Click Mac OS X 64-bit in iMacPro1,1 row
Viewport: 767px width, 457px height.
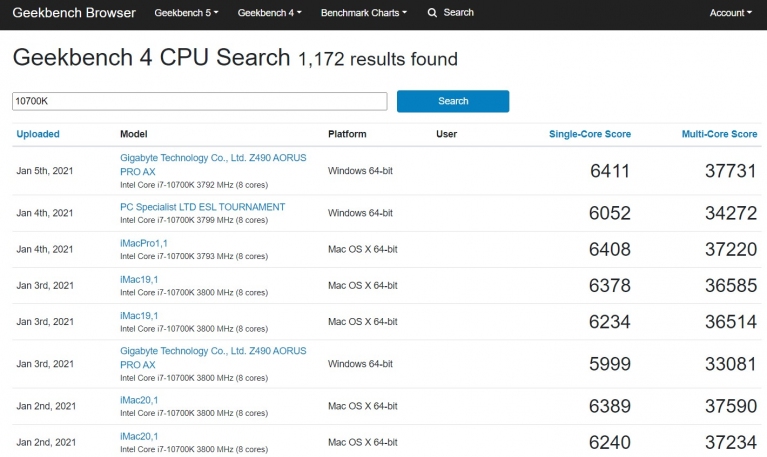point(362,249)
